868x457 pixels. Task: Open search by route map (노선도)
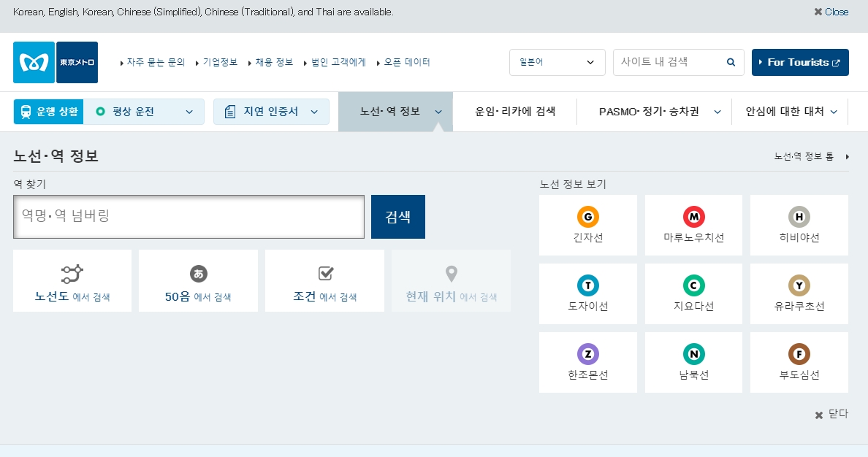(x=72, y=280)
